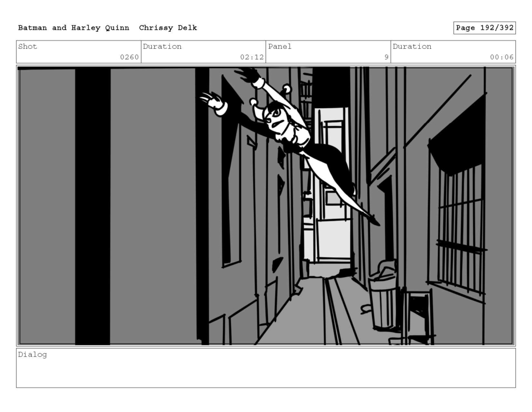The height and width of the screenshot is (412, 532).
Task: Click the Duration label above "00:06"
Action: coord(412,46)
